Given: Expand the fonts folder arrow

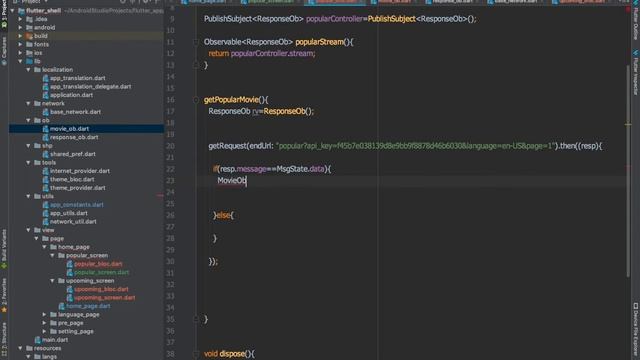Looking at the screenshot, I should tap(20, 44).
